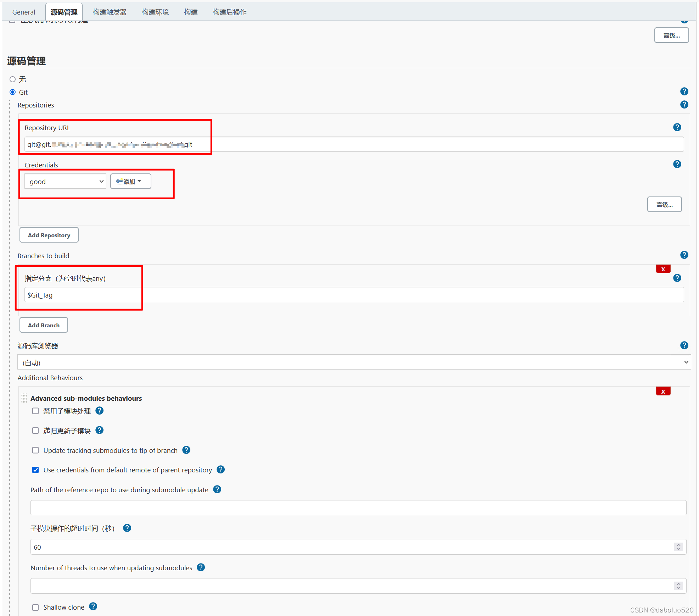Click help icon beside Credentials field
Viewport: 699px width, 616px height.
(677, 164)
